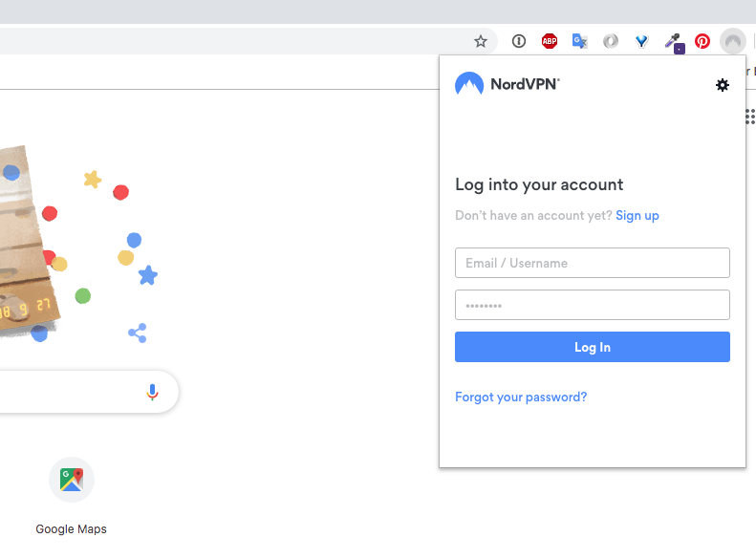Open the 1Password extension icon
756x559 pixels.
519,41
